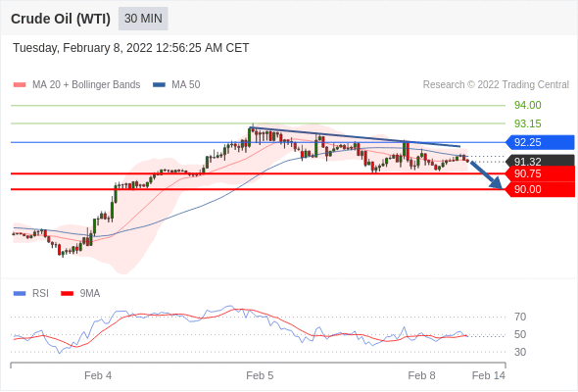
Task: Click the red 90.00 support price tag
Action: pyautogui.click(x=540, y=189)
